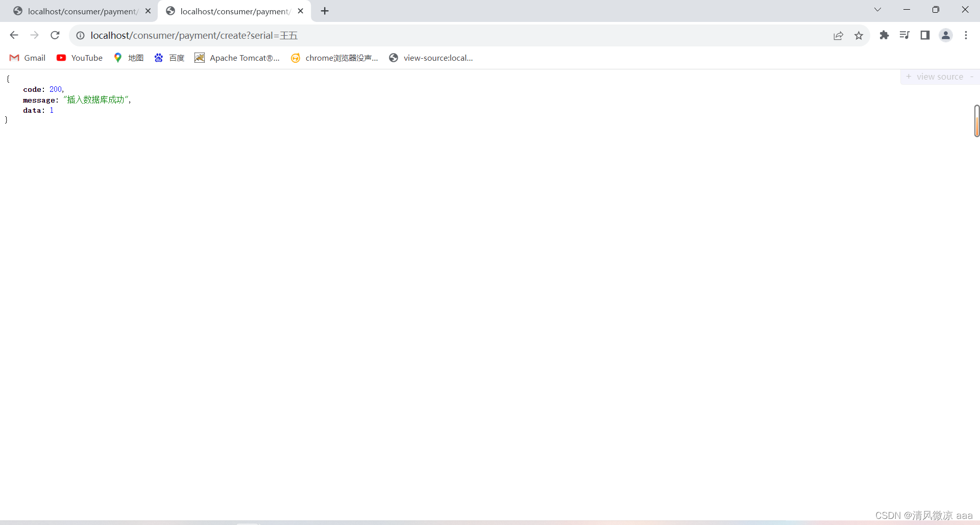Viewport: 980px width, 525px height.
Task: Open the Apache Tomcat bookmark
Action: tap(237, 58)
